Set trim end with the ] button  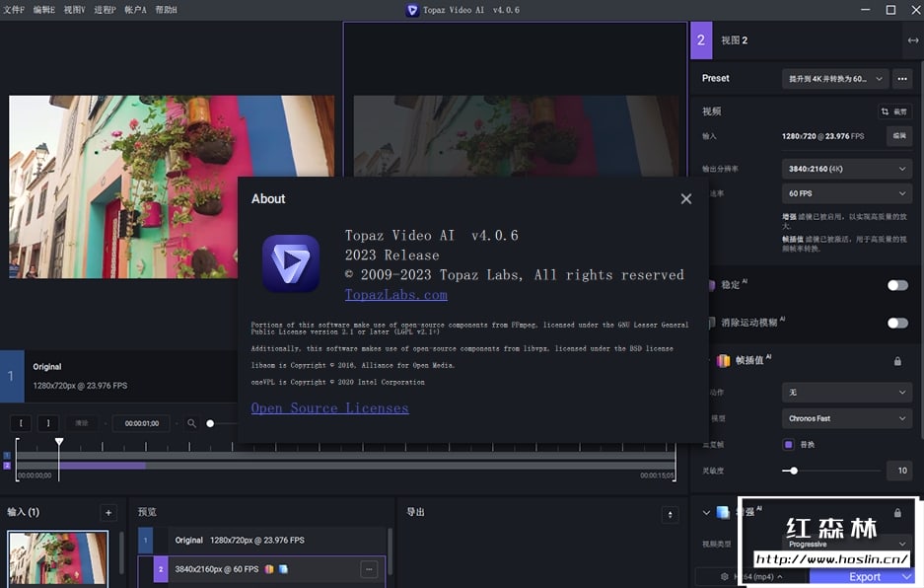tap(48, 423)
